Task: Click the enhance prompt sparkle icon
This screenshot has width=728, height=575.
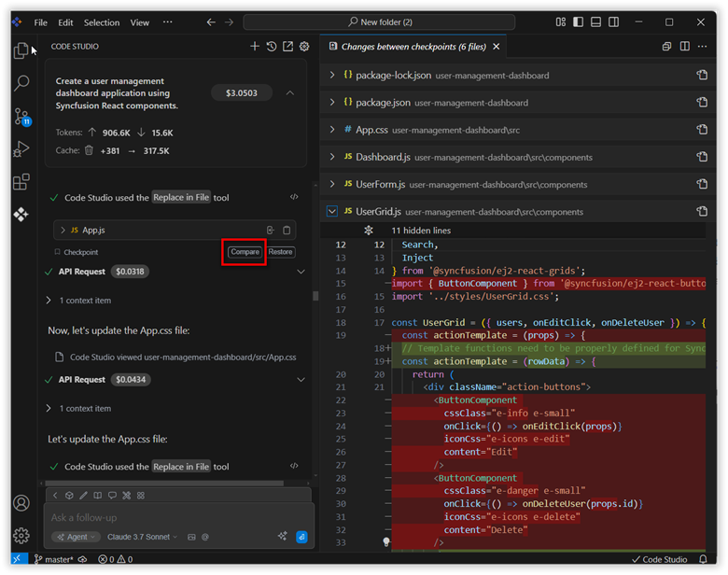Action: pyautogui.click(x=282, y=537)
